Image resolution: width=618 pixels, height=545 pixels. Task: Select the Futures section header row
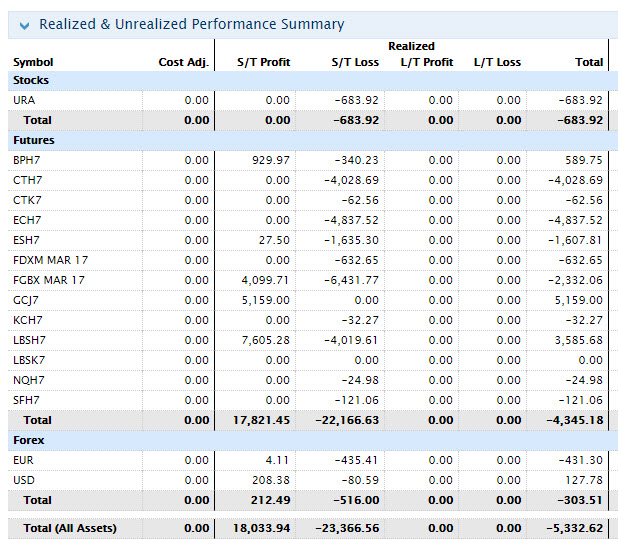(x=34, y=140)
